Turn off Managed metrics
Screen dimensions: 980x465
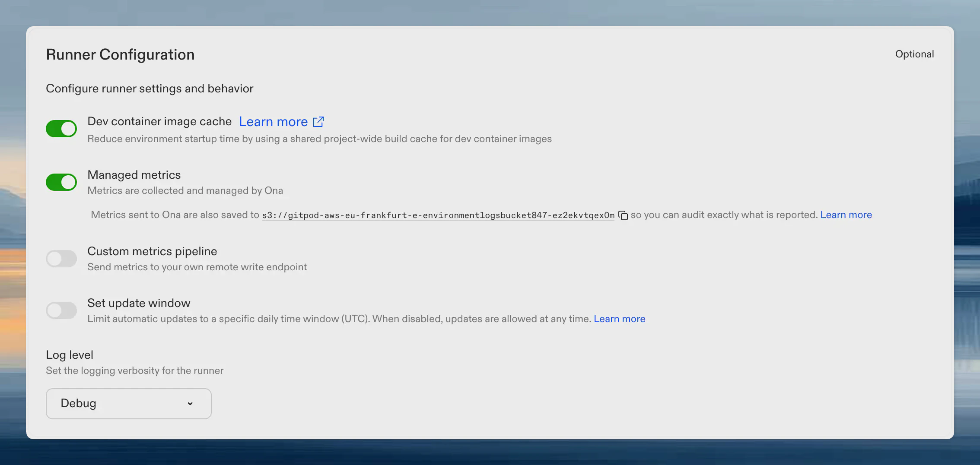click(x=61, y=182)
